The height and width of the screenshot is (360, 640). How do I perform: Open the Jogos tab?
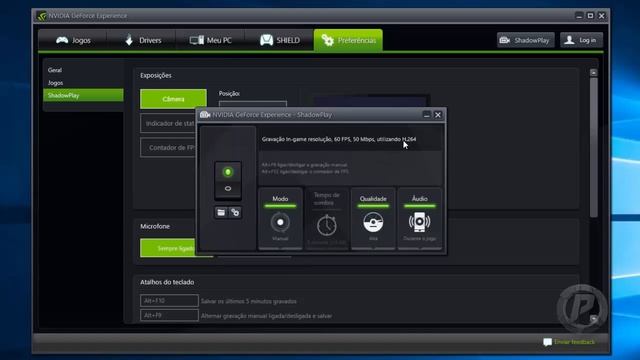coord(73,40)
